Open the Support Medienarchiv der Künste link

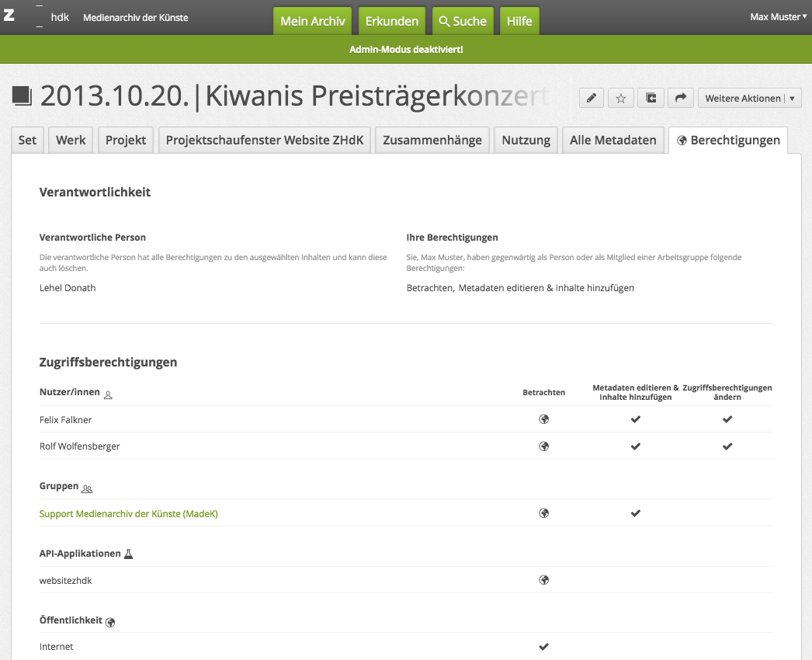click(129, 514)
